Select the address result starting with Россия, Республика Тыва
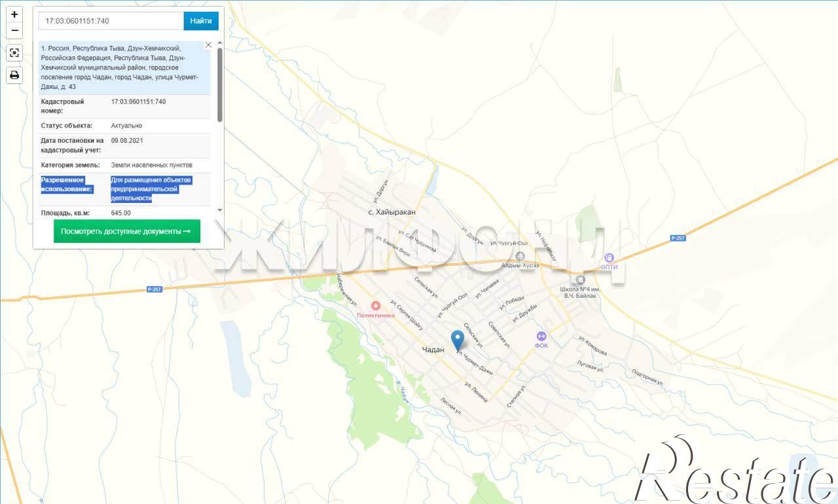This screenshot has width=838, height=504. (x=124, y=67)
